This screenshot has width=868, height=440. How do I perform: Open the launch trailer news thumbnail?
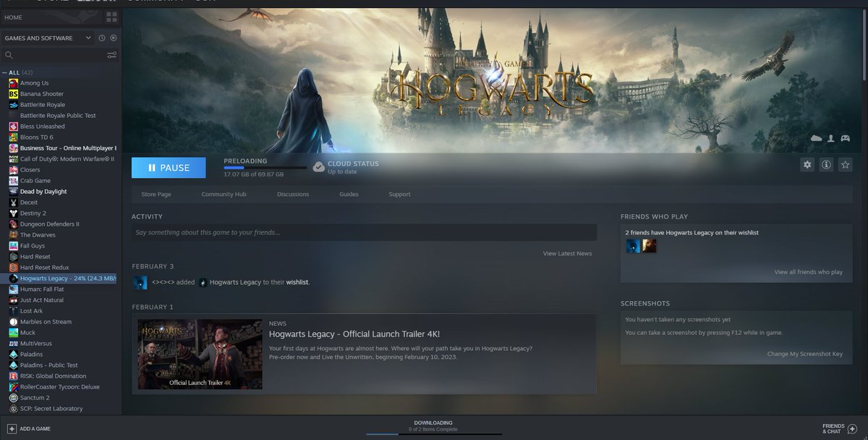200,354
